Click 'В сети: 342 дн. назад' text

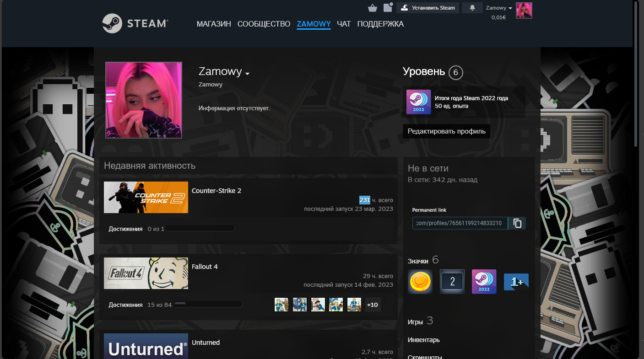click(x=443, y=180)
